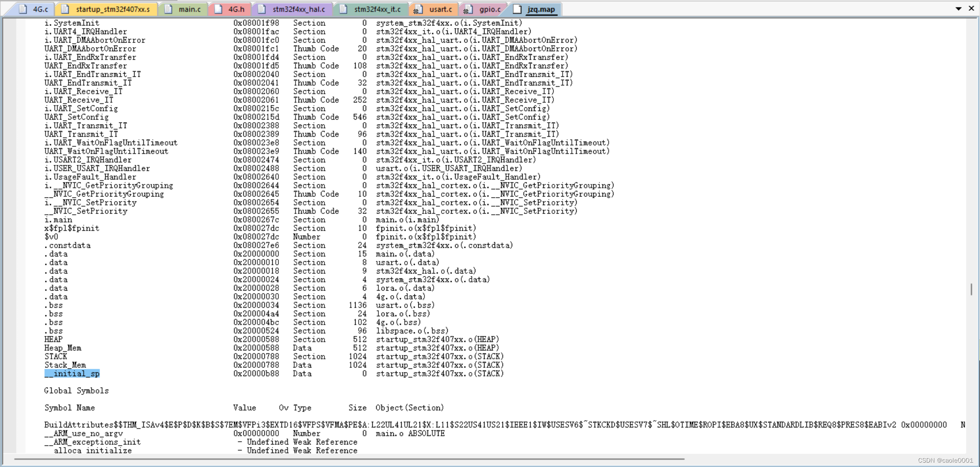Click the main.o(.data) object text
The image size is (980, 467).
click(x=405, y=254)
